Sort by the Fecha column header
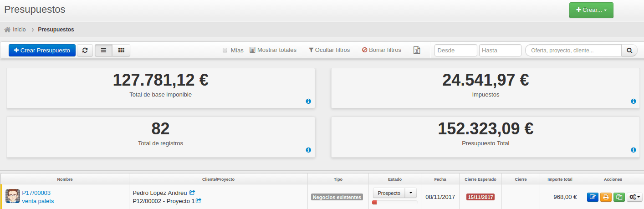 (x=440, y=179)
